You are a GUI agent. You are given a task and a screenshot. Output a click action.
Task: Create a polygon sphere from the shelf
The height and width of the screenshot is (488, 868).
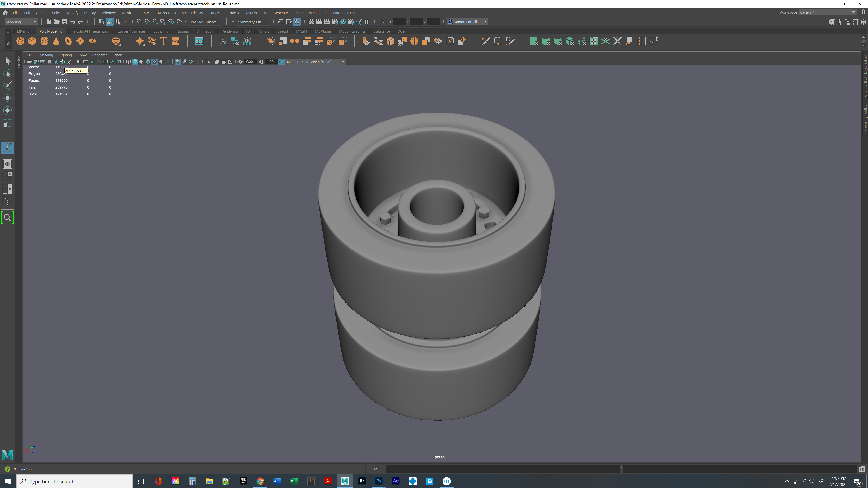pos(20,41)
